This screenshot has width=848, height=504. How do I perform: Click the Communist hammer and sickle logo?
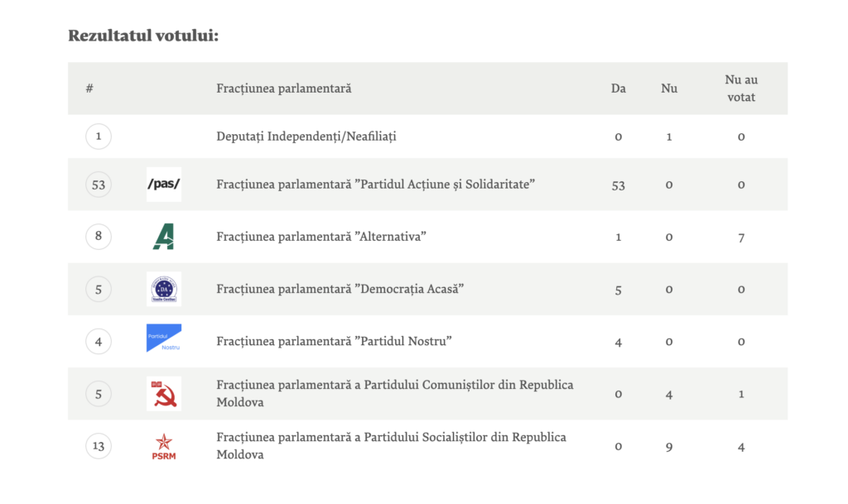[163, 393]
